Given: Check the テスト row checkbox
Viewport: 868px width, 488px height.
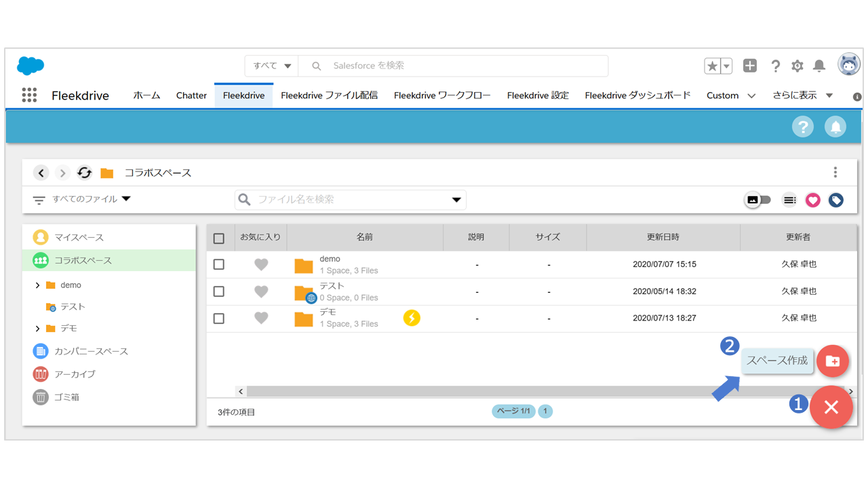Looking at the screenshot, I should (218, 291).
